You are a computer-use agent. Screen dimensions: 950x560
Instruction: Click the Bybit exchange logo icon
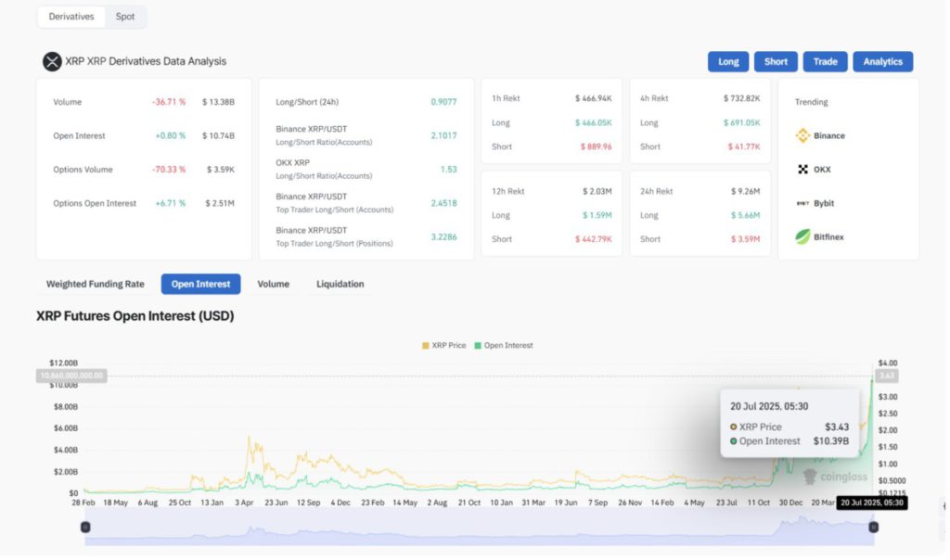coord(802,203)
